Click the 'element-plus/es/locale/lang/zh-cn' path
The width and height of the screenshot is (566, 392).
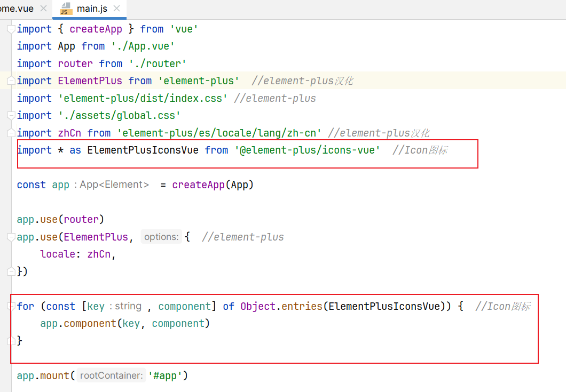coord(219,133)
